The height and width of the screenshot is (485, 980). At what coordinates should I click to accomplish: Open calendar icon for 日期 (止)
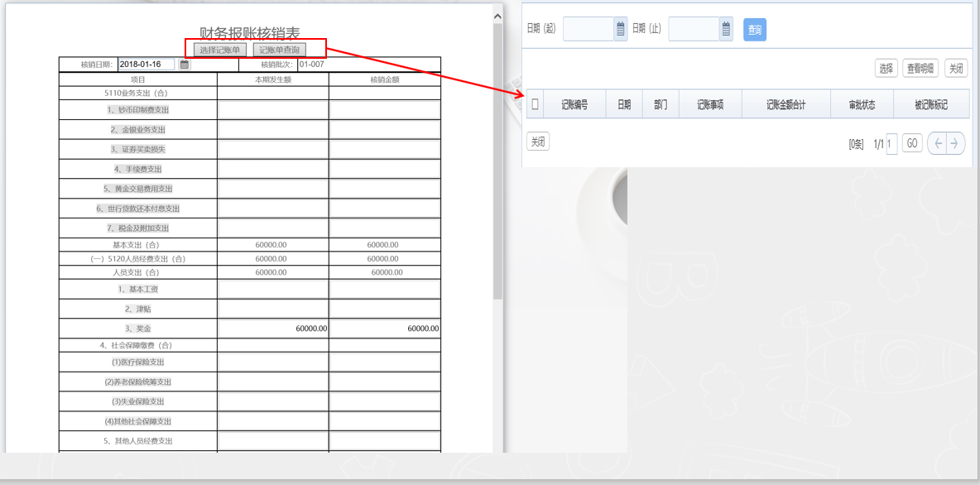pyautogui.click(x=726, y=30)
